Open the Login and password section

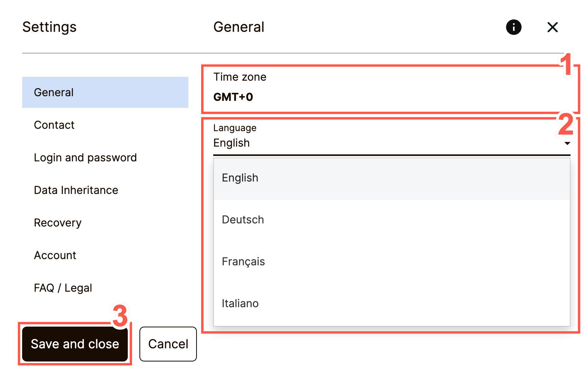85,157
